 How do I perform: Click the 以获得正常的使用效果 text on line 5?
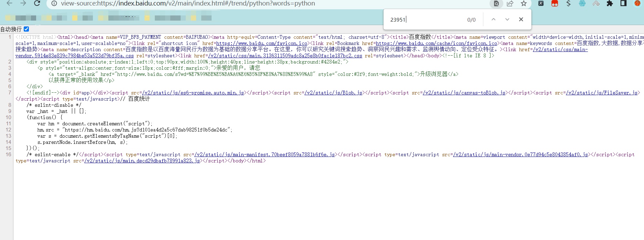76,80
